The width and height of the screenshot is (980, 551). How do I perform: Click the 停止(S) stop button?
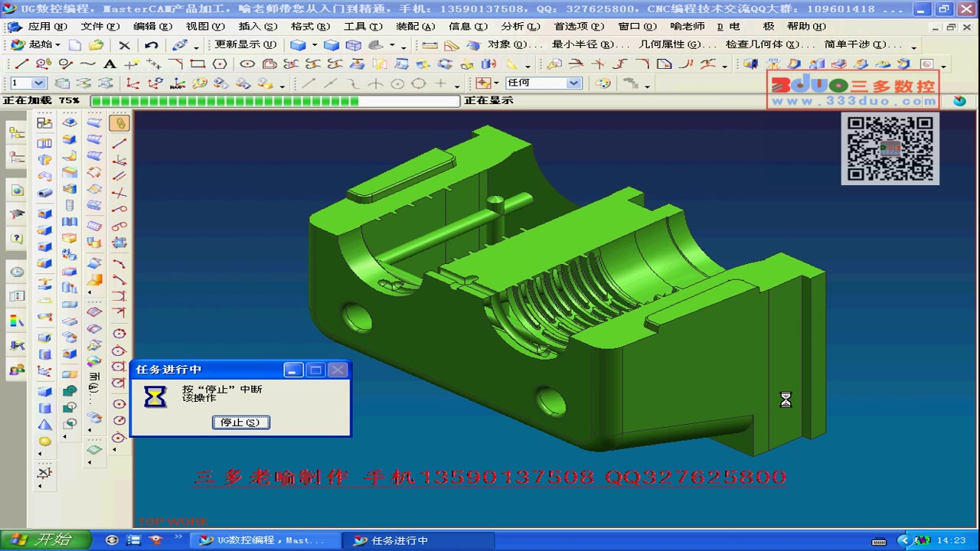point(240,422)
